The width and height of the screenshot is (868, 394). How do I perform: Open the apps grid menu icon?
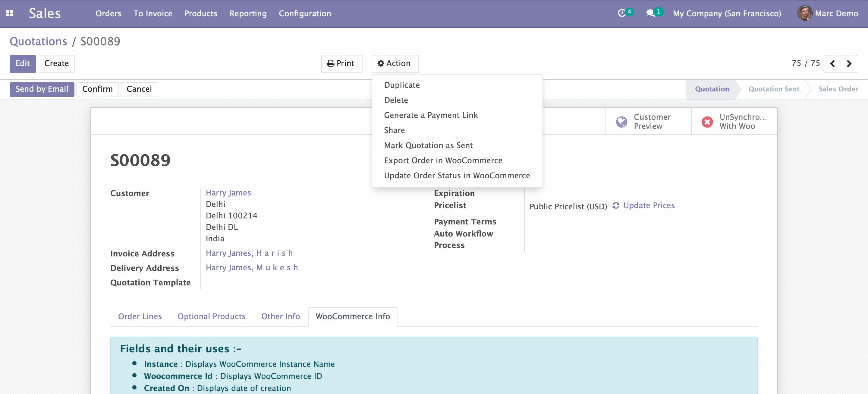coord(9,14)
